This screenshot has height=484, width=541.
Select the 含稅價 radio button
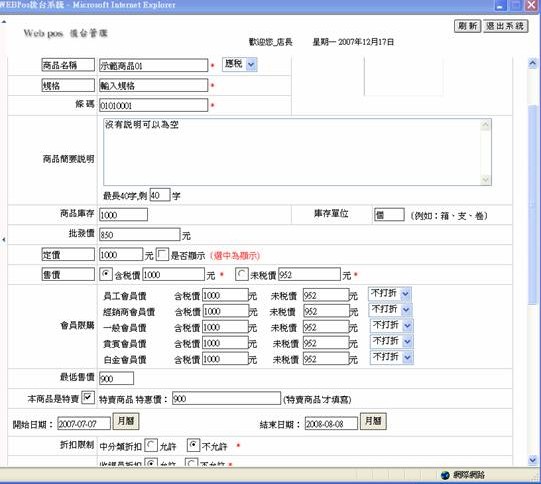coord(106,274)
